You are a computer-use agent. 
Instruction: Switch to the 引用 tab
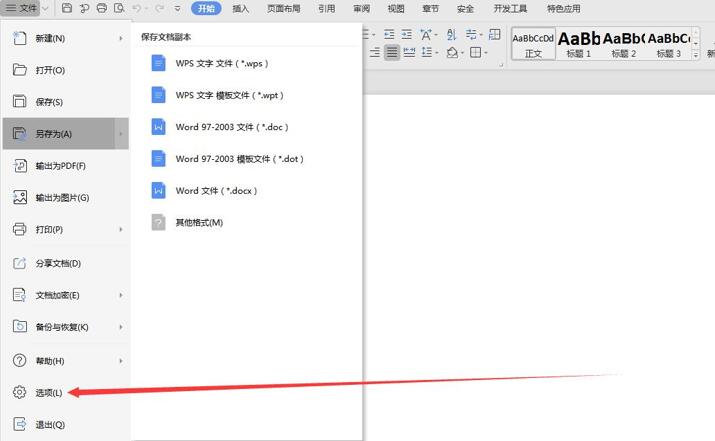326,8
